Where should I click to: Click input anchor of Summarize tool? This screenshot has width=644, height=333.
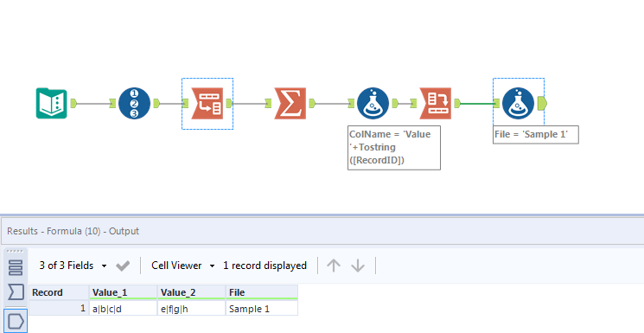(x=269, y=103)
